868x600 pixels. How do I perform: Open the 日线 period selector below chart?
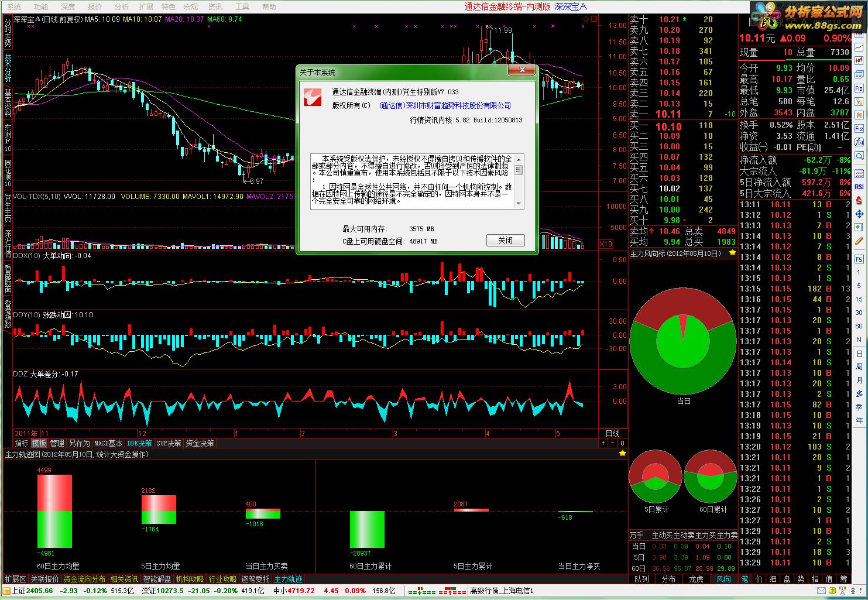click(613, 433)
